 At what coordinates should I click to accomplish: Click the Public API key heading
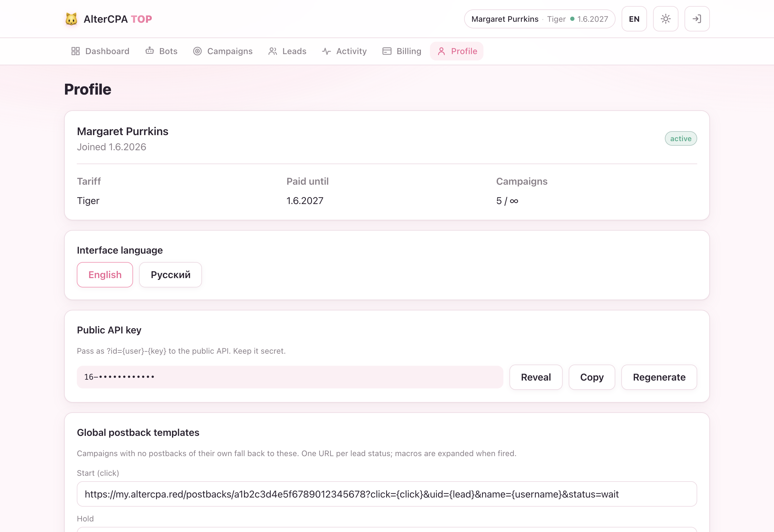pyautogui.click(x=109, y=330)
